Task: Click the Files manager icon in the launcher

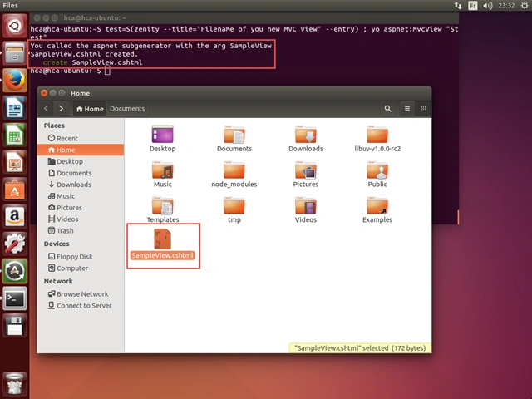Action: [15, 53]
